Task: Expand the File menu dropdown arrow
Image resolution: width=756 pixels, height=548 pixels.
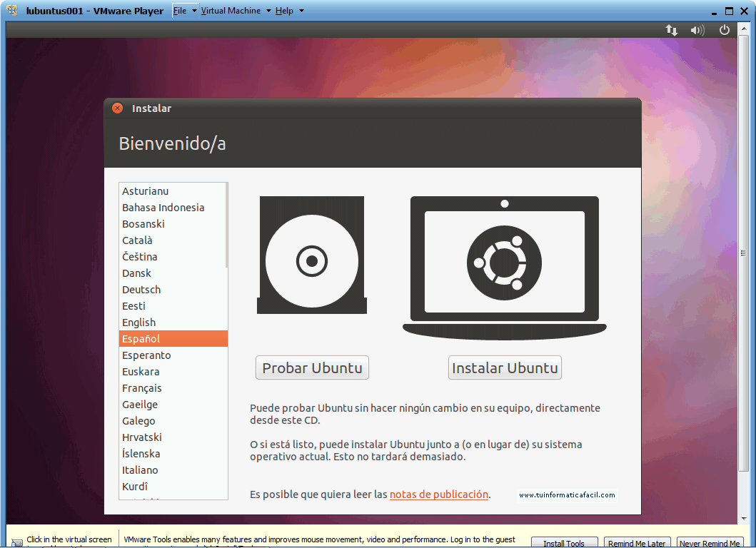Action: [x=194, y=11]
